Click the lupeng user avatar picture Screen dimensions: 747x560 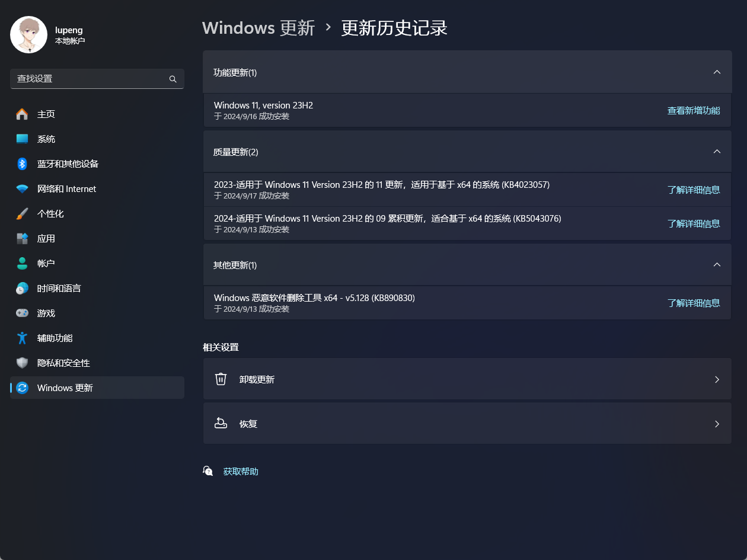28,35
